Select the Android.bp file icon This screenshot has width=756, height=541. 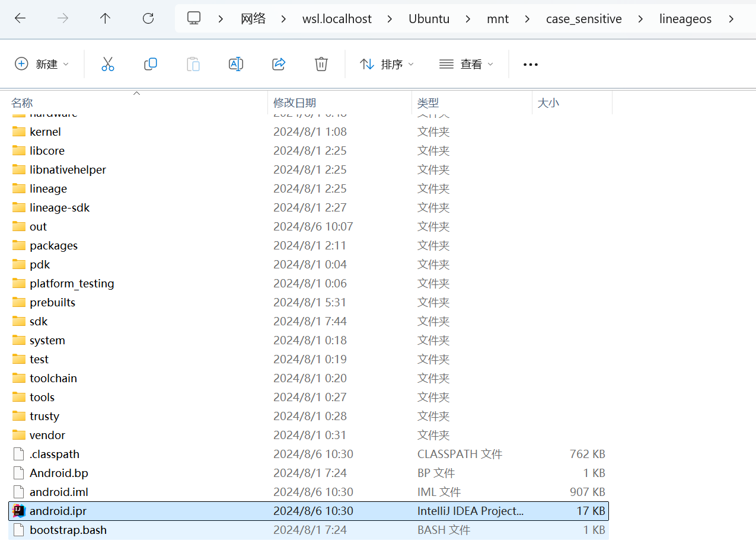pyautogui.click(x=19, y=473)
